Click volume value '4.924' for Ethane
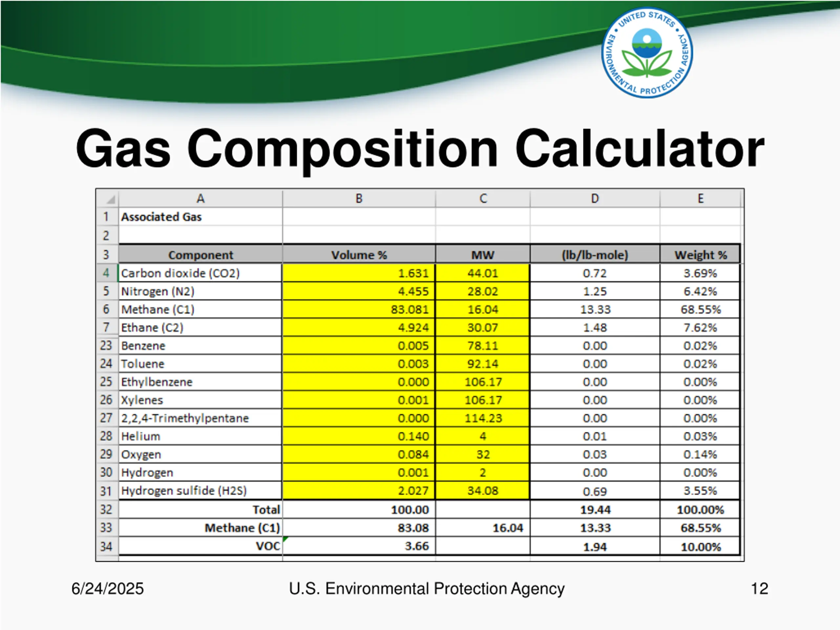Viewport: 840px width, 630px height. point(359,327)
